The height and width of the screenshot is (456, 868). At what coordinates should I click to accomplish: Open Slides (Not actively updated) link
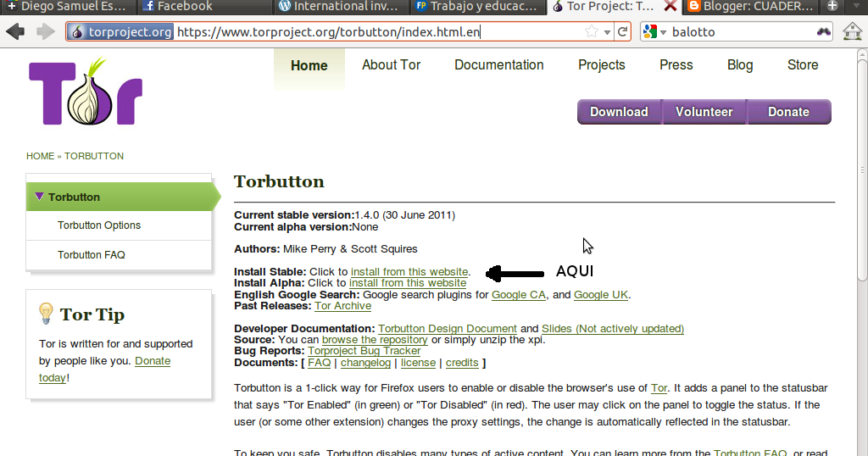(613, 329)
